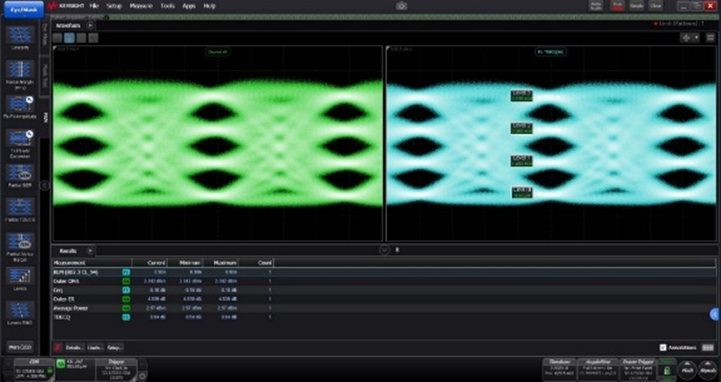Select the Partial TDECQ measurement icon
Screen dimensions: 721x382
pyautogui.click(x=20, y=208)
